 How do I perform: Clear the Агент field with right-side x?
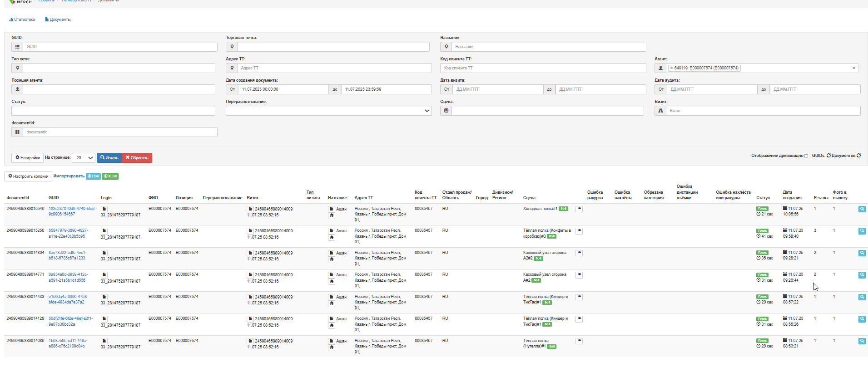pyautogui.click(x=854, y=68)
